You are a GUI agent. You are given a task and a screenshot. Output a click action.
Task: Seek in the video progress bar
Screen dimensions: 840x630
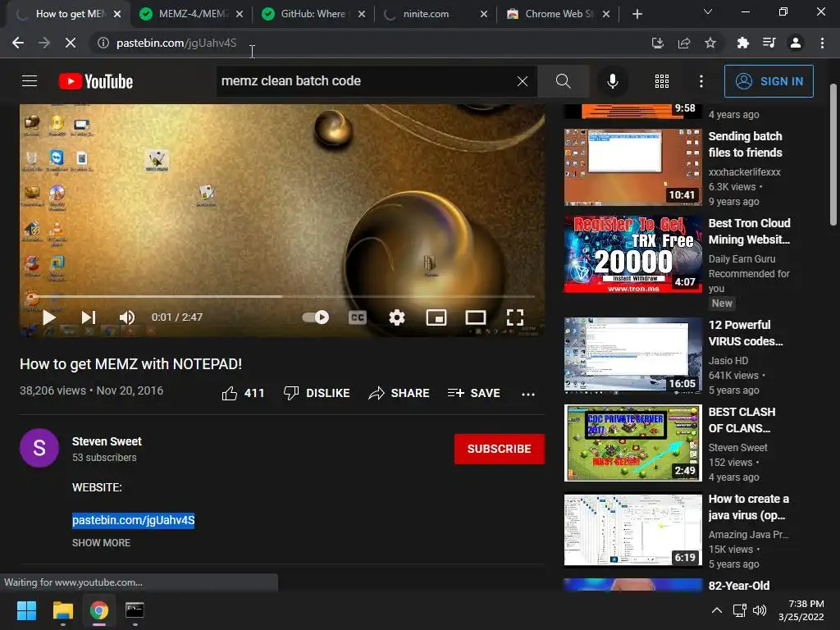282,296
